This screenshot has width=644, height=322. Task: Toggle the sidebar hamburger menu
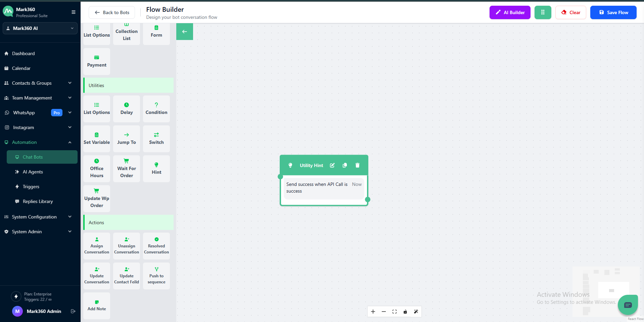pyautogui.click(x=73, y=12)
